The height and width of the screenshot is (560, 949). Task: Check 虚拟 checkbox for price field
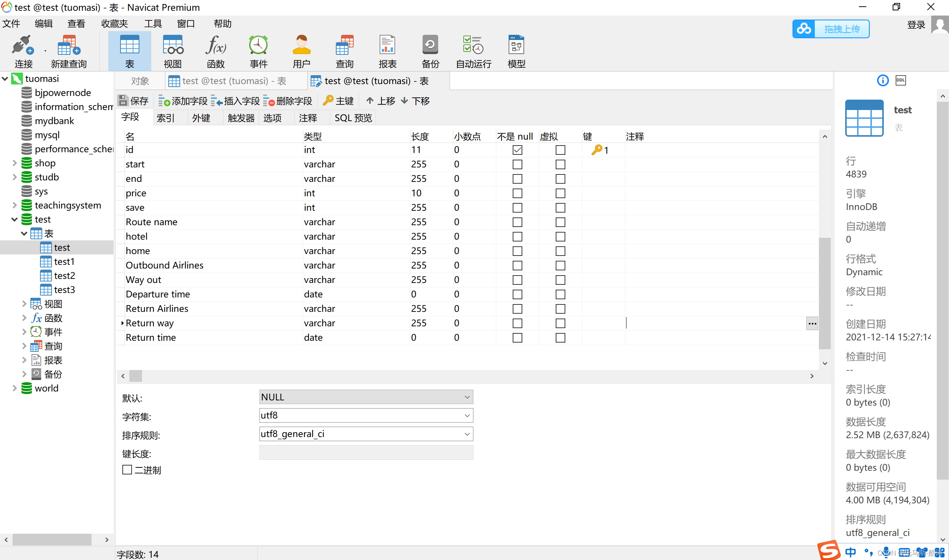pos(561,193)
